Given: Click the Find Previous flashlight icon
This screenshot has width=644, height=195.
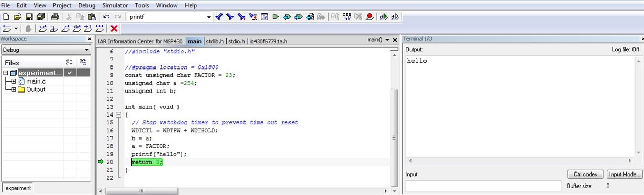Looking at the screenshot, I should click(x=219, y=17).
